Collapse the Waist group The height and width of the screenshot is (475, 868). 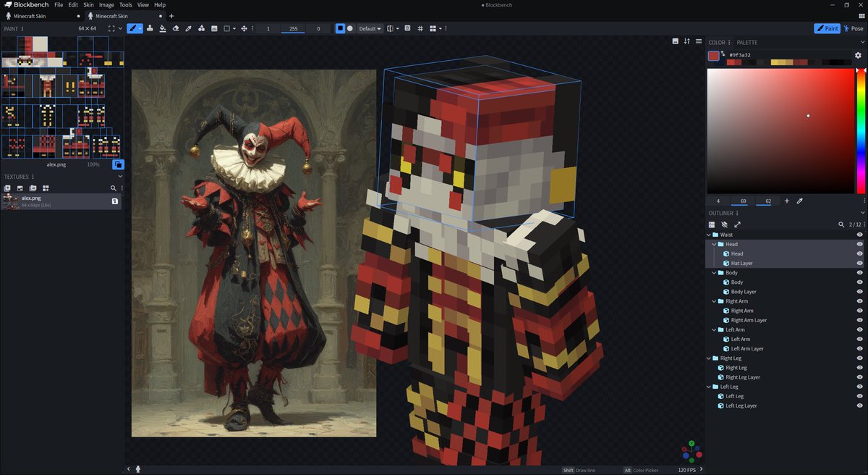(x=709, y=235)
